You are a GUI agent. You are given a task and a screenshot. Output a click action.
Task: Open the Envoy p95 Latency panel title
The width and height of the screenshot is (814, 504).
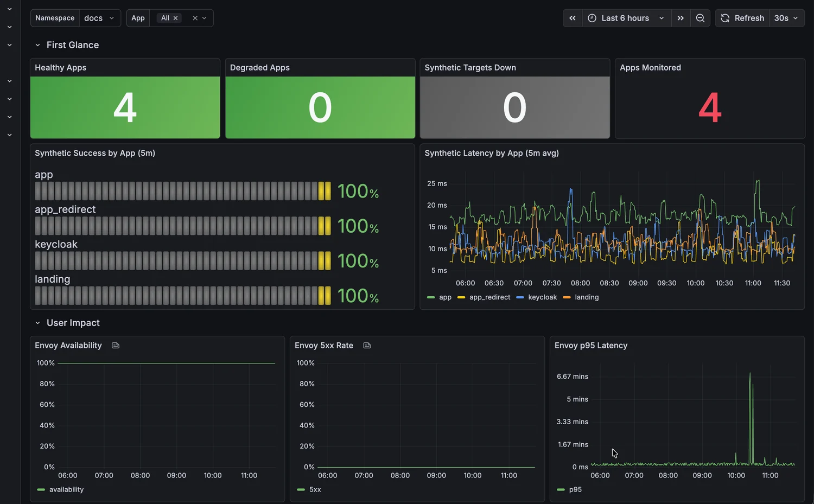591,346
